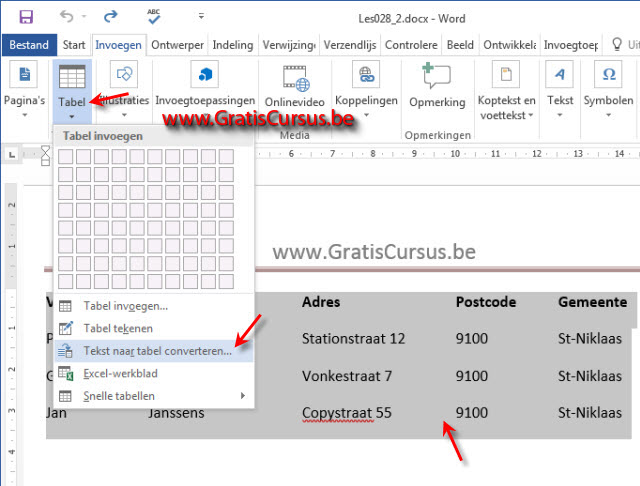Click the convert text-to-table icon
The image size is (640, 486).
pyautogui.click(x=65, y=351)
